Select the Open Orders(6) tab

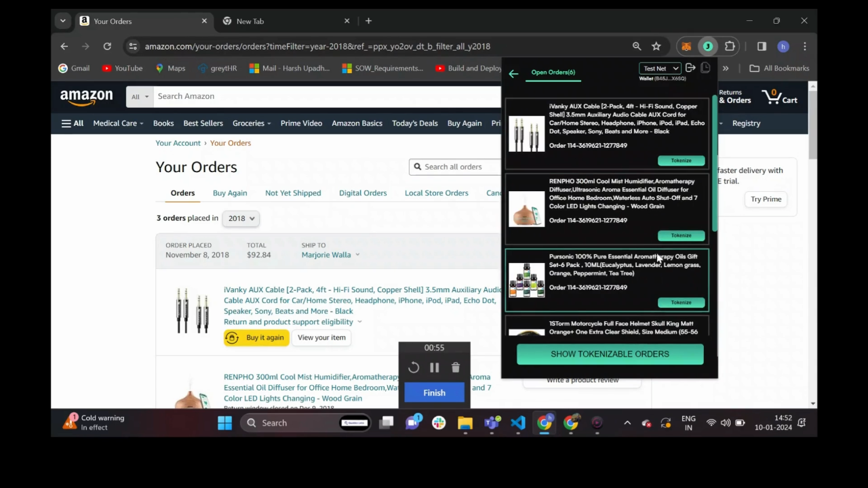(553, 72)
